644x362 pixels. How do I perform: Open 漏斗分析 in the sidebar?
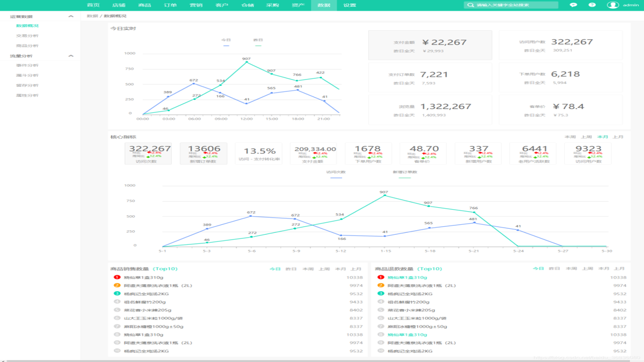[27, 75]
